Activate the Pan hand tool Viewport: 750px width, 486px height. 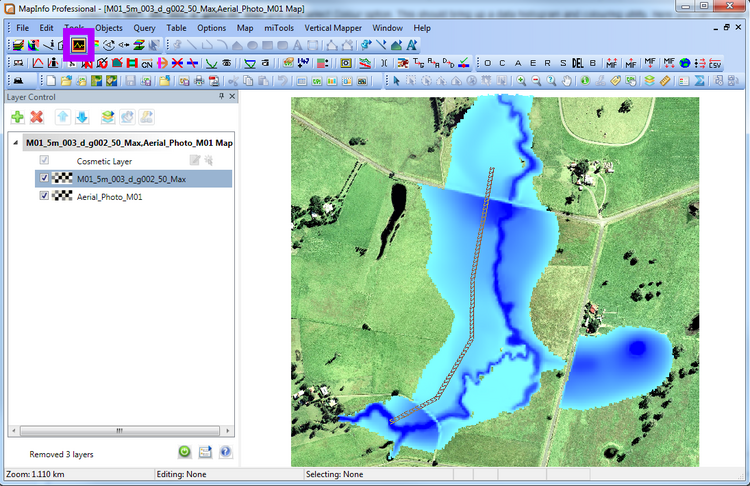[x=567, y=80]
